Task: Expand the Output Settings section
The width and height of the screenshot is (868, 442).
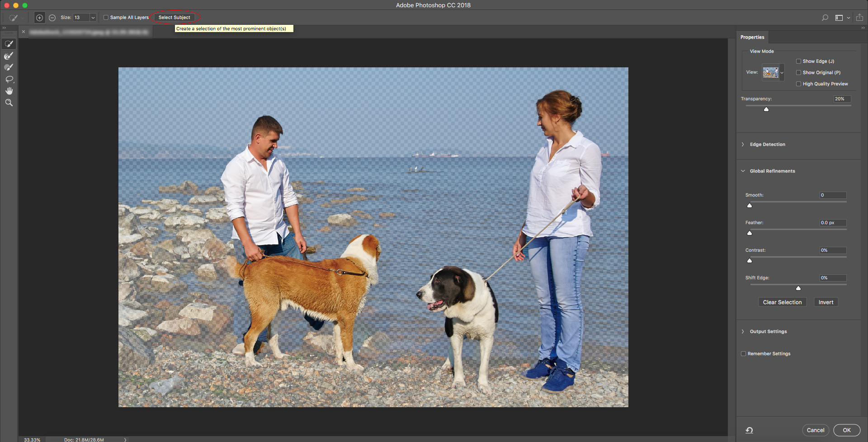Action: [x=743, y=332]
